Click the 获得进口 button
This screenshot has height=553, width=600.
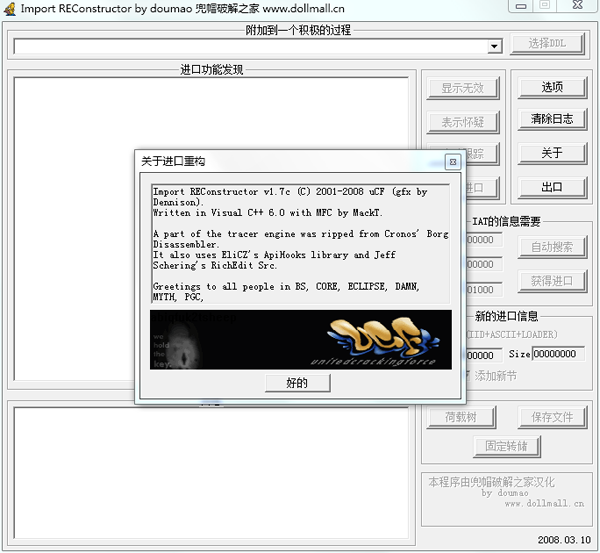(552, 281)
